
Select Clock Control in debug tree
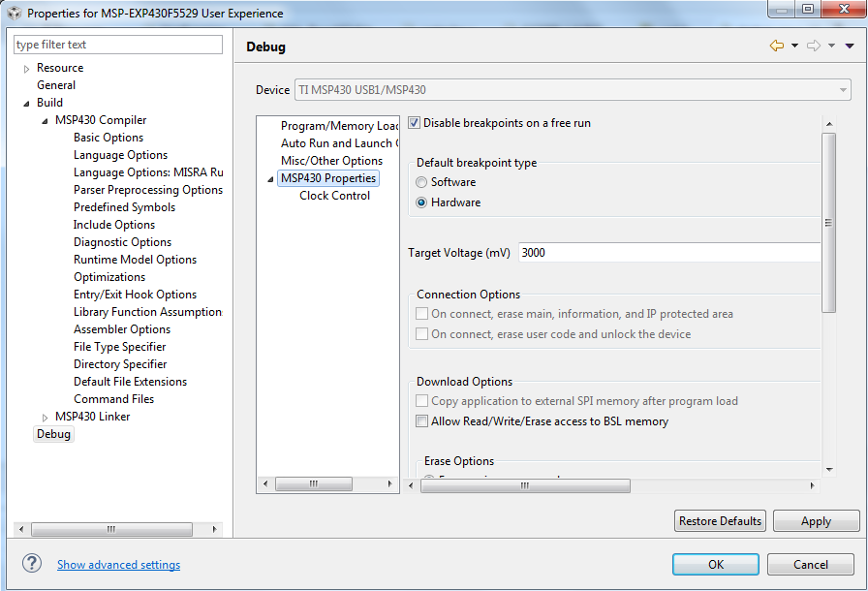point(334,196)
